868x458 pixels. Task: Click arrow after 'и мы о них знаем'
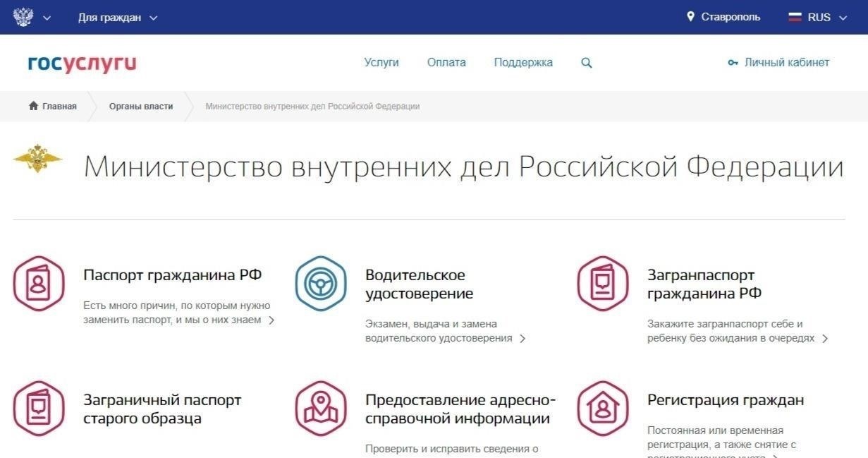click(x=271, y=320)
